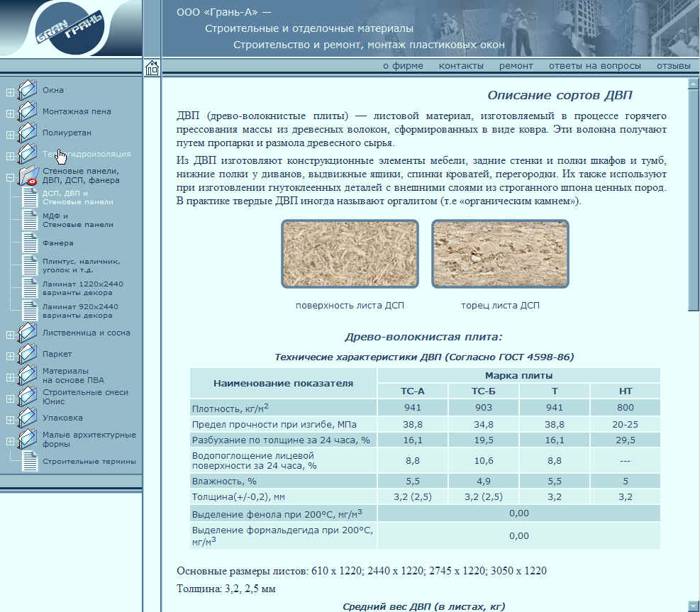Click the folder icon beside Монтажная пена

28,111
